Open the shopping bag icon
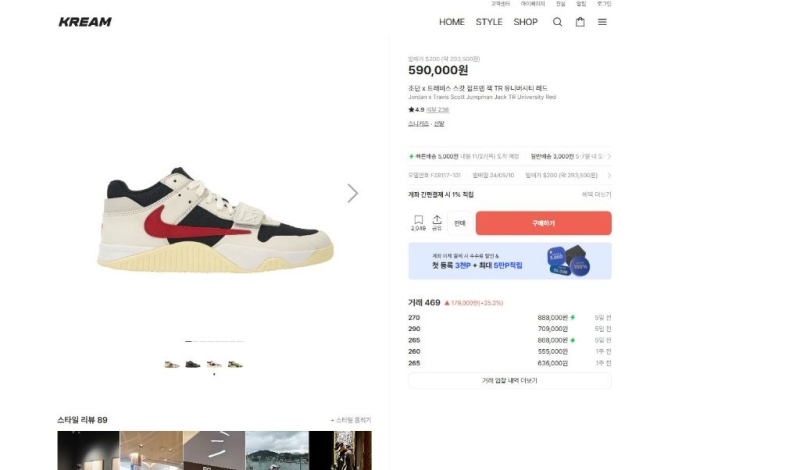 pyautogui.click(x=580, y=22)
